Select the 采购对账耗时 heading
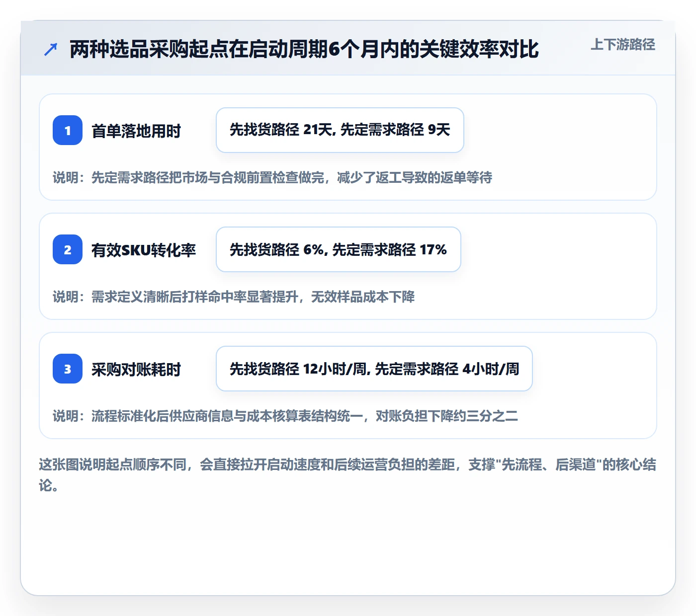This screenshot has width=696, height=616. click(136, 370)
